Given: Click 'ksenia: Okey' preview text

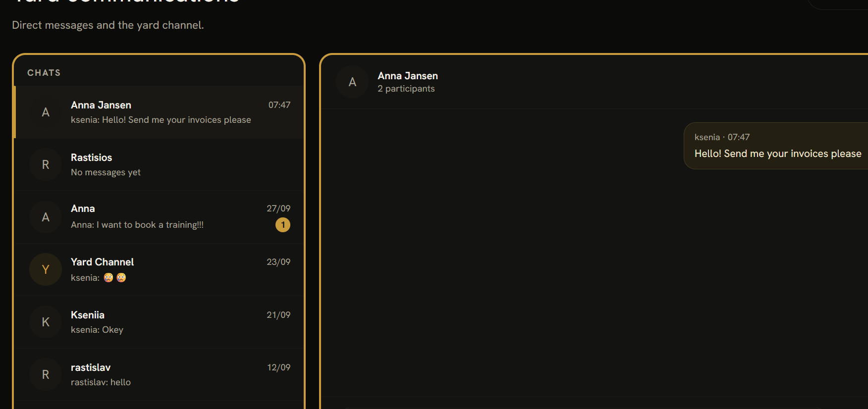Looking at the screenshot, I should 97,330.
